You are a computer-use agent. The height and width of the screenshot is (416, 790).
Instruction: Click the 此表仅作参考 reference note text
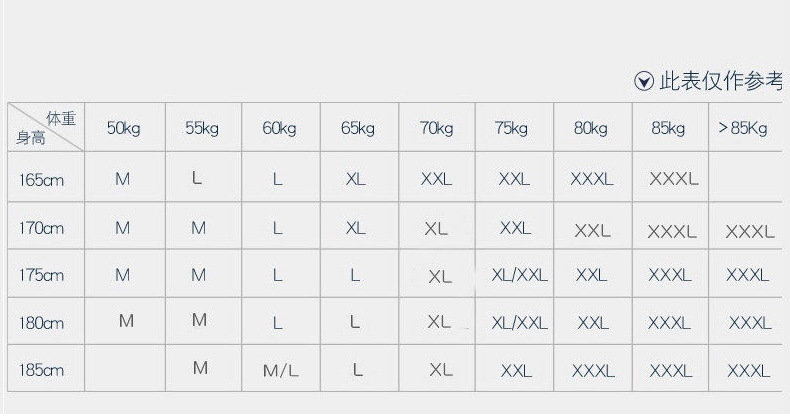(722, 82)
